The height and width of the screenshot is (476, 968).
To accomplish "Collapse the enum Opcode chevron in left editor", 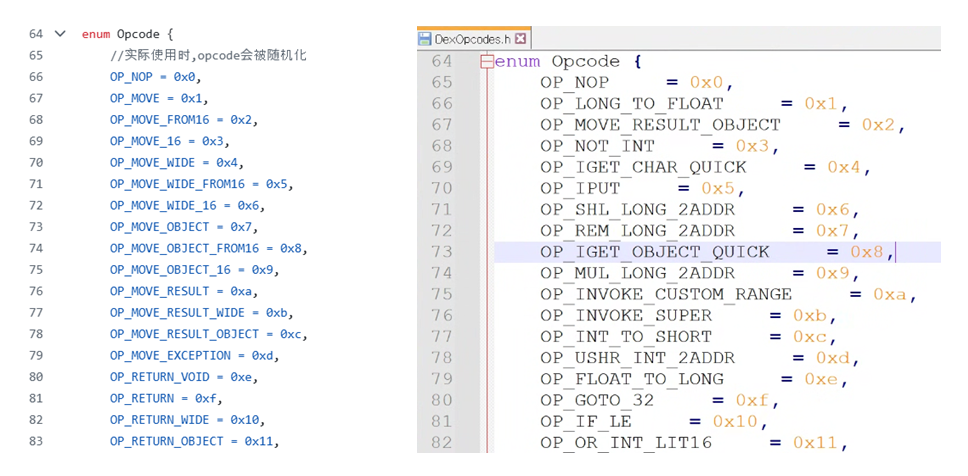I will (x=60, y=34).
